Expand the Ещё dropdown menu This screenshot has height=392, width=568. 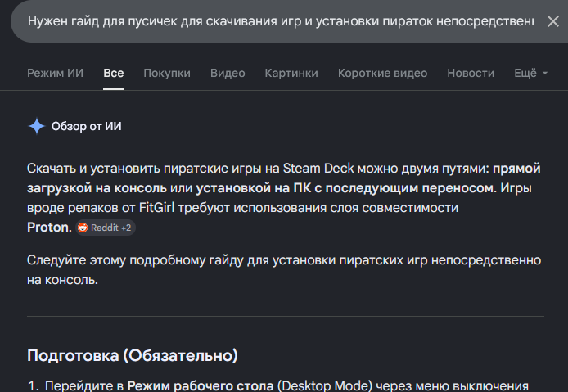pyautogui.click(x=530, y=73)
